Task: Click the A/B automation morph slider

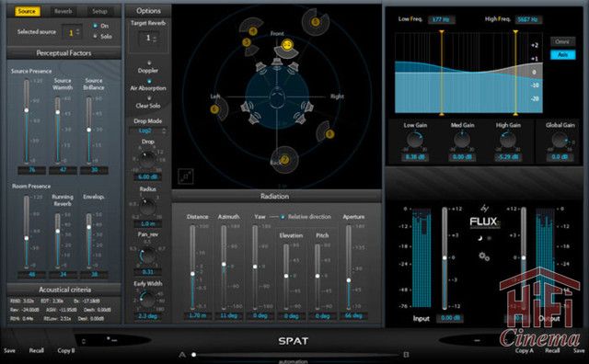Action: [295, 355]
